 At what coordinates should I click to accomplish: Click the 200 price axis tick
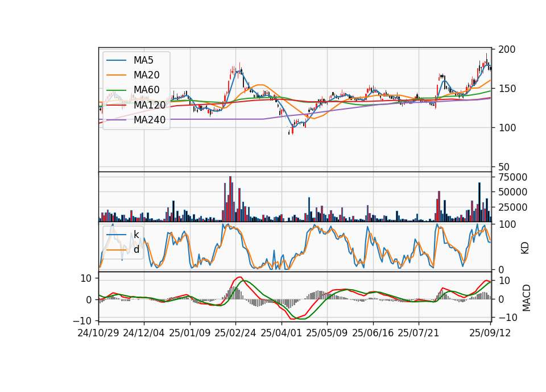click(507, 49)
